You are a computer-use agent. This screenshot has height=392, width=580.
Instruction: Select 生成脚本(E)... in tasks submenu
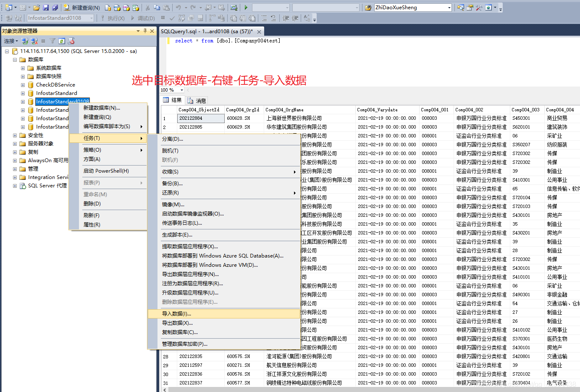(224, 235)
